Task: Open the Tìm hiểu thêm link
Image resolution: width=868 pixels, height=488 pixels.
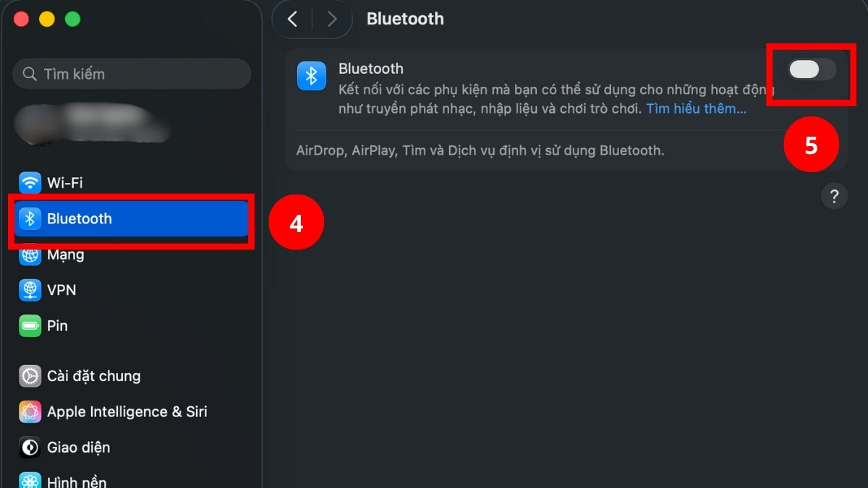Action: coord(695,108)
